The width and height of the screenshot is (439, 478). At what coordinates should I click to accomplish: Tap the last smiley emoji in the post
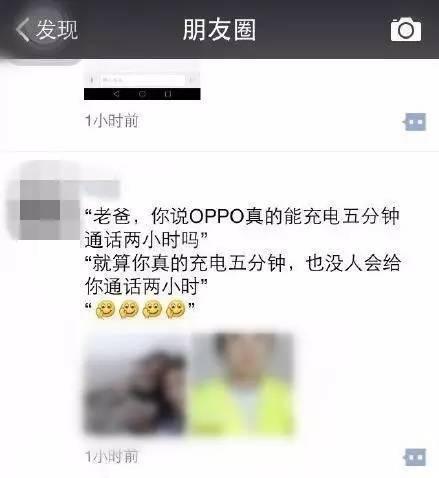tap(175, 309)
